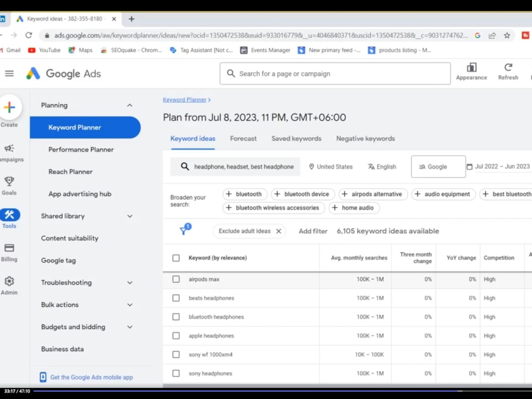The height and width of the screenshot is (399, 532).
Task: Add bluetooth to broaden search
Action: 245,194
